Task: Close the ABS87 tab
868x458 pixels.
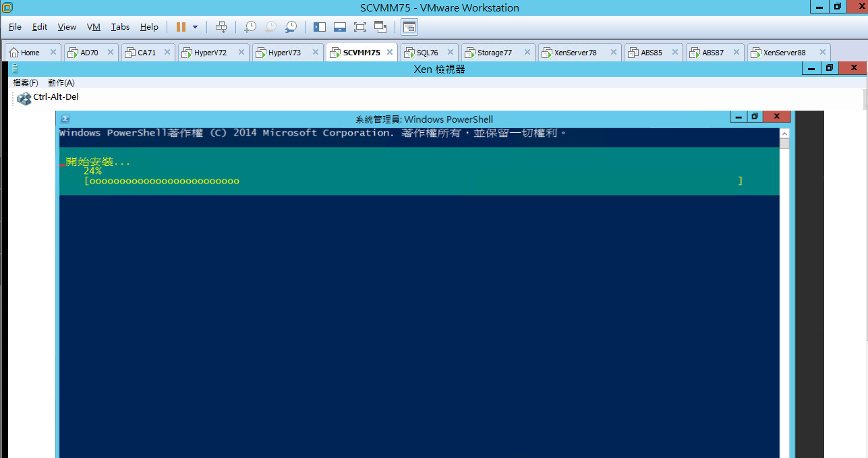Action: 736,52
